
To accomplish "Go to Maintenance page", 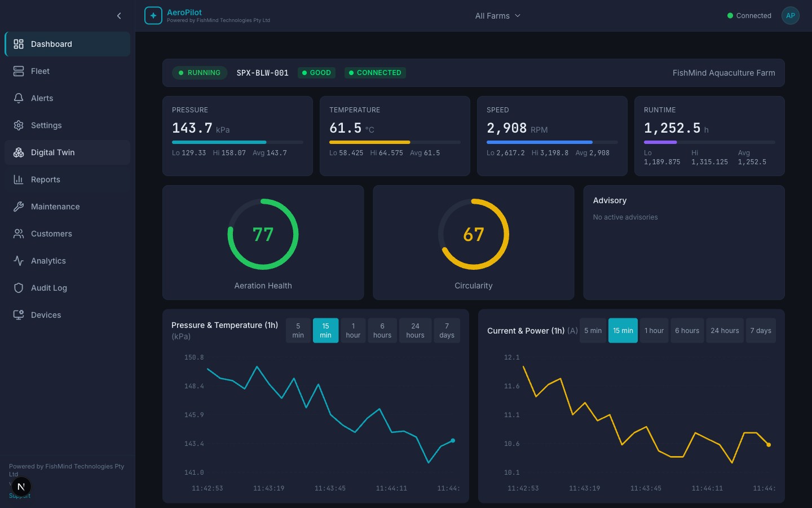I will click(67, 207).
